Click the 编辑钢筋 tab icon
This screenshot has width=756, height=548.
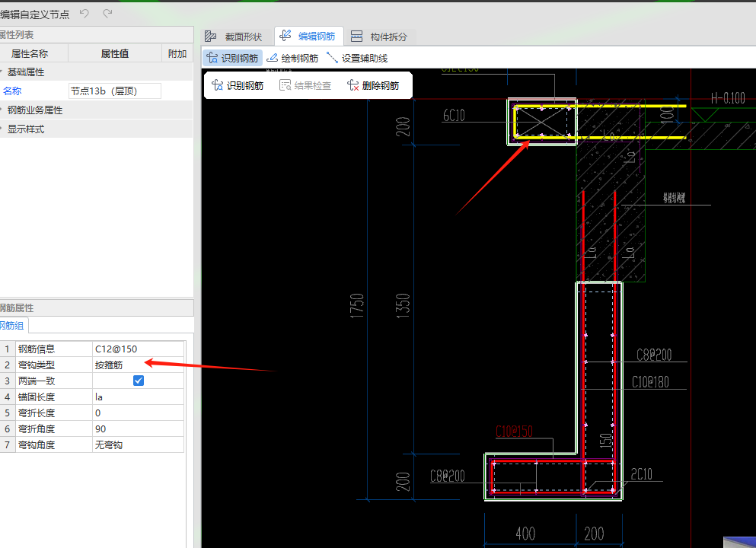[x=285, y=36]
